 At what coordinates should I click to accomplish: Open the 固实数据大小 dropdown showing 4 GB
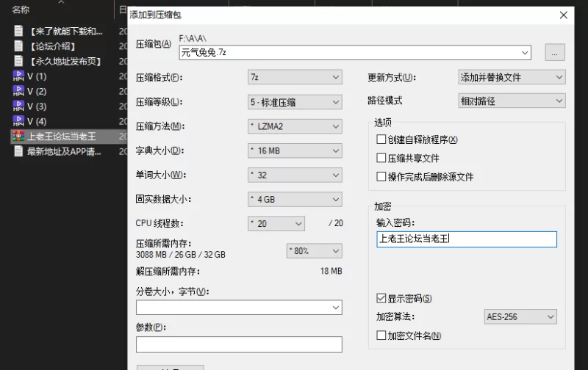click(295, 199)
